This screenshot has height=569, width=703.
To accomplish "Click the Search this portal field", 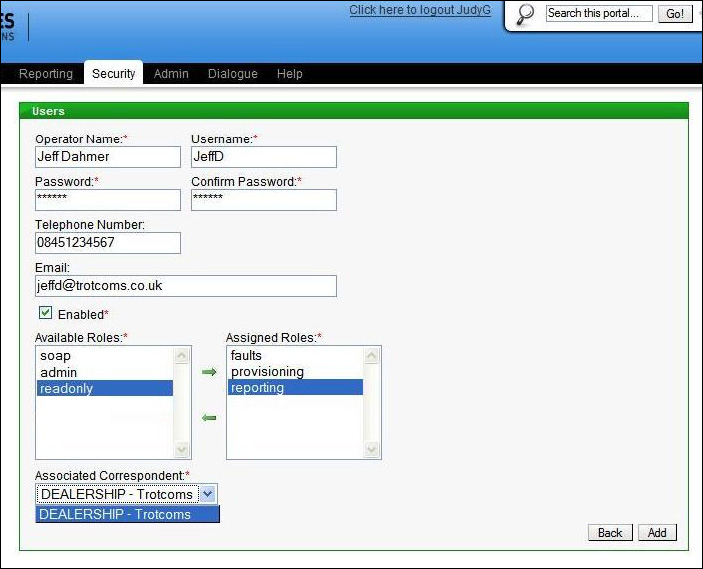I will pos(598,13).
